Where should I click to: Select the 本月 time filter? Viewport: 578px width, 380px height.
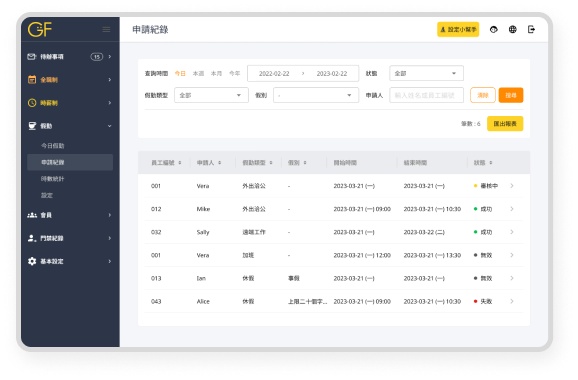(216, 74)
